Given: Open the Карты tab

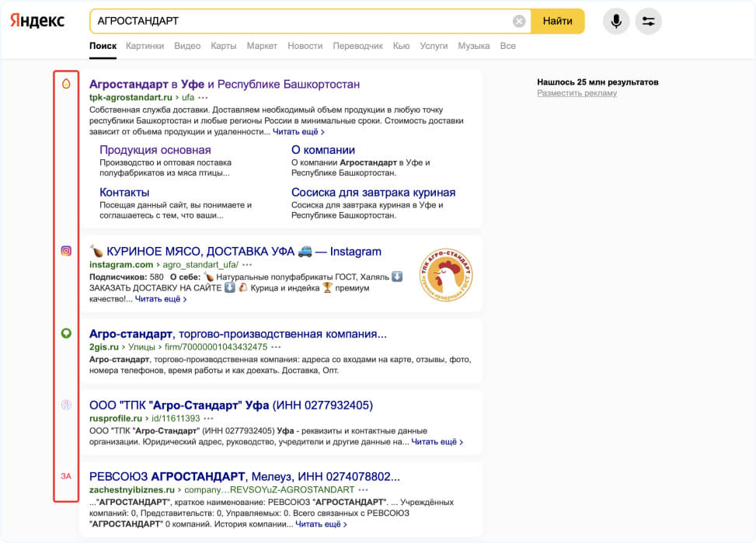Looking at the screenshot, I should pyautogui.click(x=223, y=46).
